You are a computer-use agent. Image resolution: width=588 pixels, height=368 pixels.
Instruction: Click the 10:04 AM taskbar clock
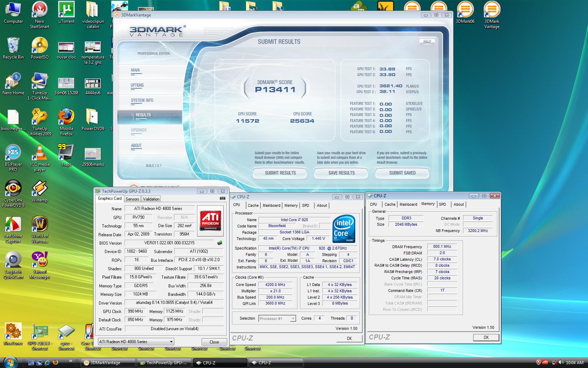click(x=575, y=362)
